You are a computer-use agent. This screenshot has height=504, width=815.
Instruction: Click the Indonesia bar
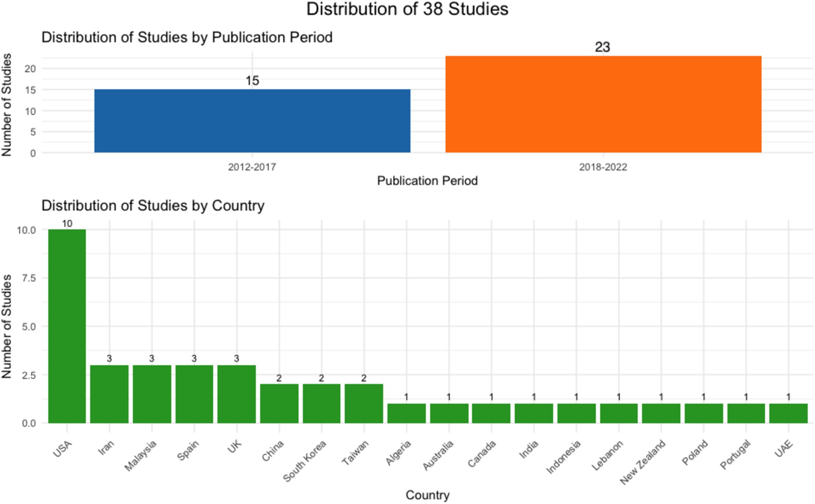point(576,413)
